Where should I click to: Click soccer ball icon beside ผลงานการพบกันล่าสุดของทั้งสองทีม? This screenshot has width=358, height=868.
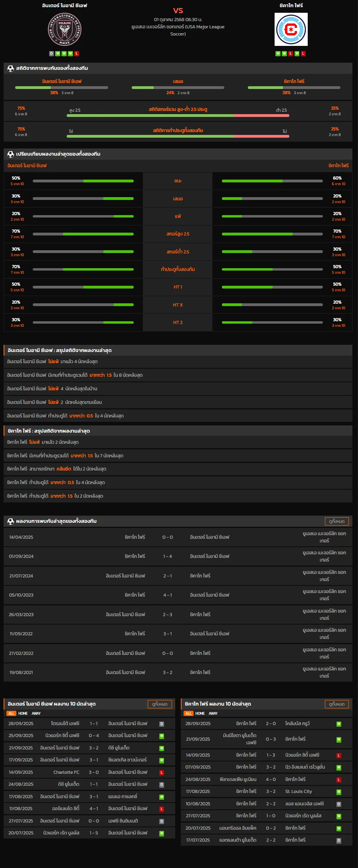point(11,521)
